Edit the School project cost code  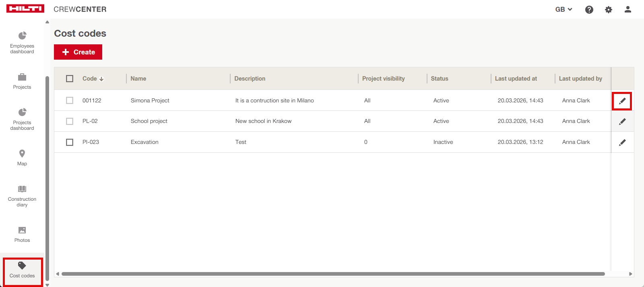pos(622,121)
